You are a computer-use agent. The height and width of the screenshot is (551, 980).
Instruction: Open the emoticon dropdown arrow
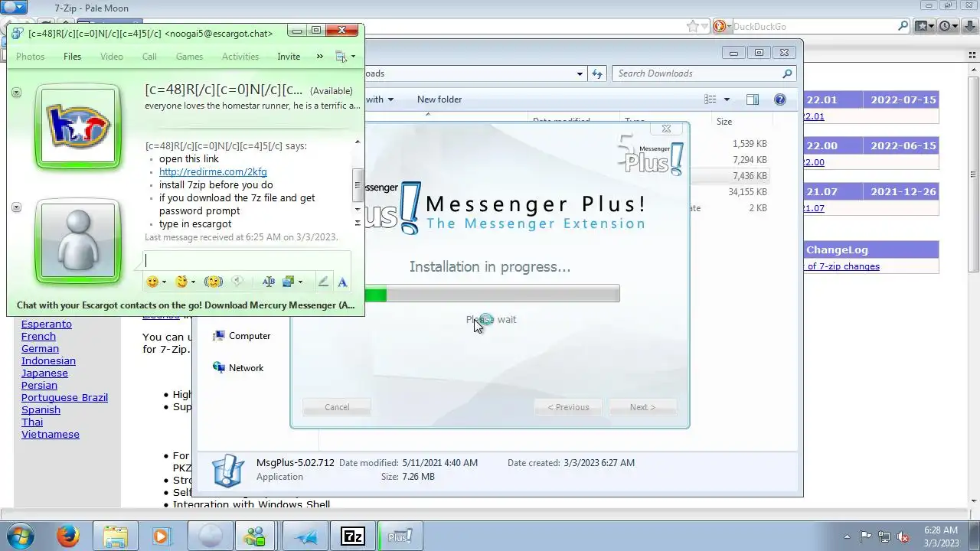point(164,282)
